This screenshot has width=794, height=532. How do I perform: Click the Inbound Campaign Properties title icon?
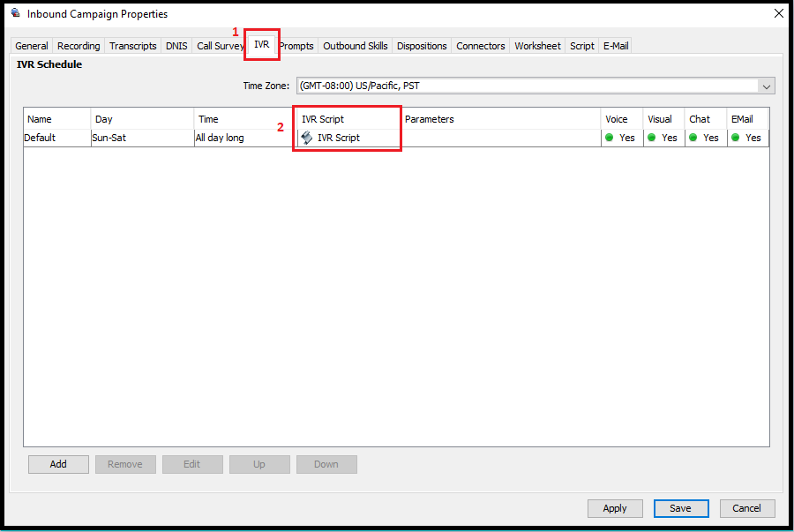click(16, 13)
